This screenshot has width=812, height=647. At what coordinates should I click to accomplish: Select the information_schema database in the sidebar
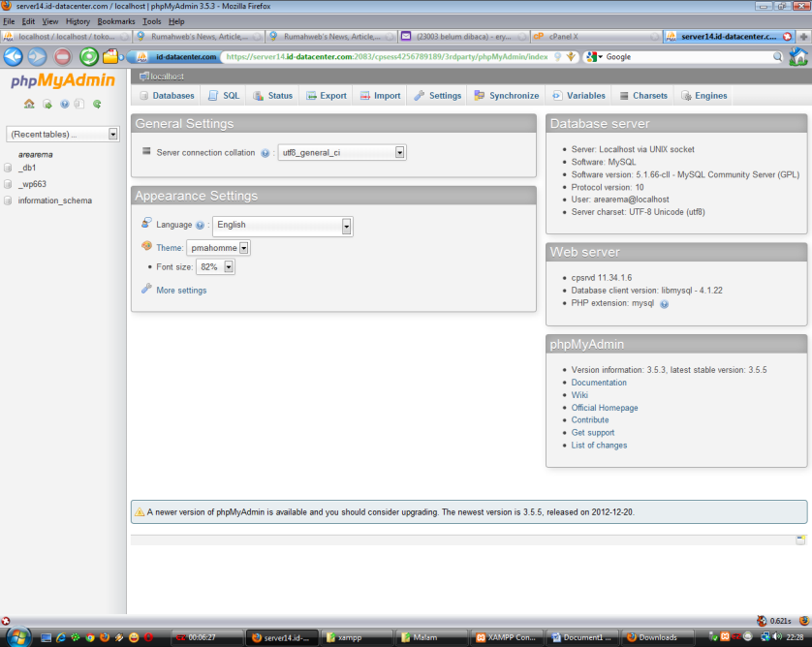coord(55,200)
